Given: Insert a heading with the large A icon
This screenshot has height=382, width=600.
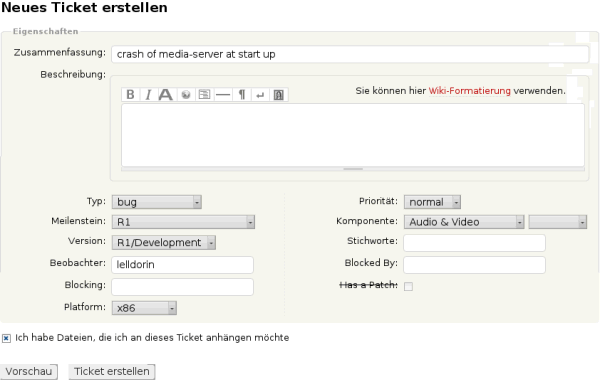Looking at the screenshot, I should pyautogui.click(x=166, y=95).
